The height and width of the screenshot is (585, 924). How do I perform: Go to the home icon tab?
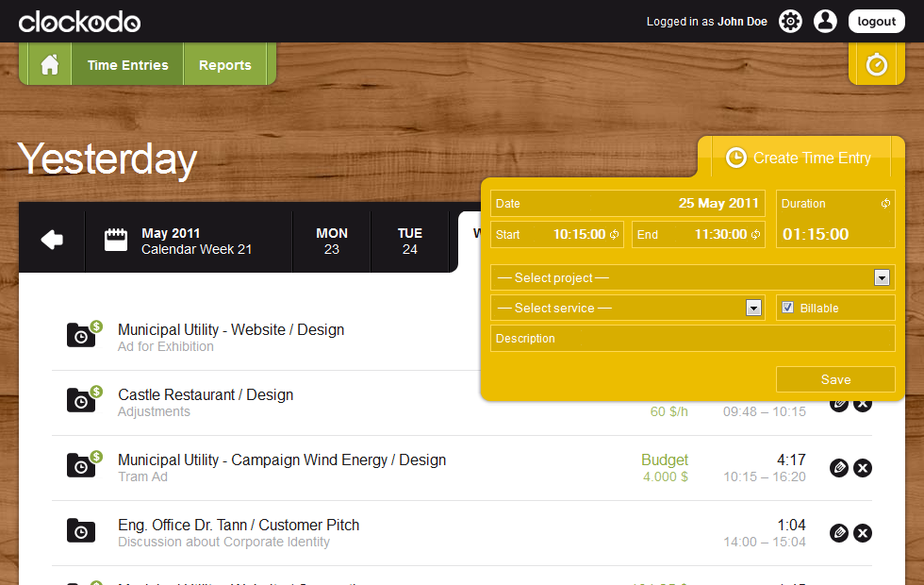(x=49, y=64)
